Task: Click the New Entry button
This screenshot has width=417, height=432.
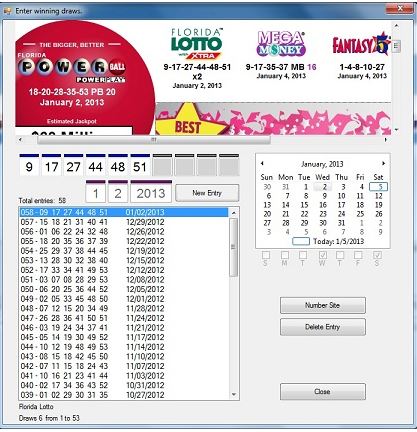Action: pos(207,193)
